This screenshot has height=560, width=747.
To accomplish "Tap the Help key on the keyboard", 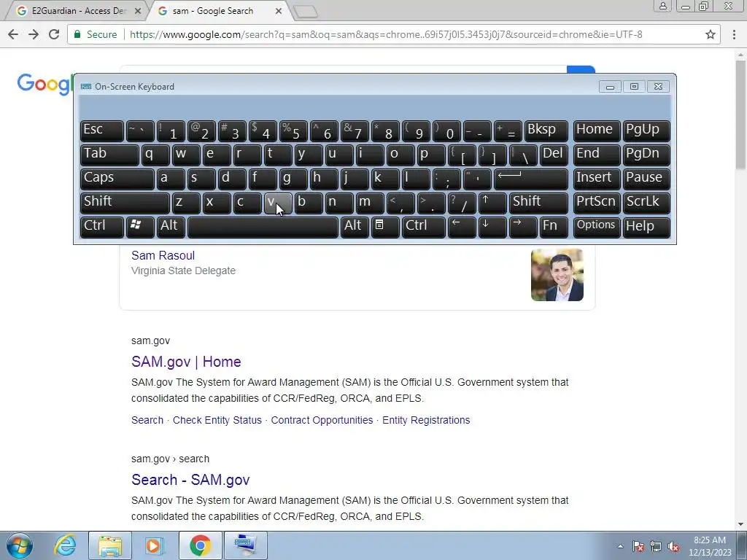I will (646, 226).
